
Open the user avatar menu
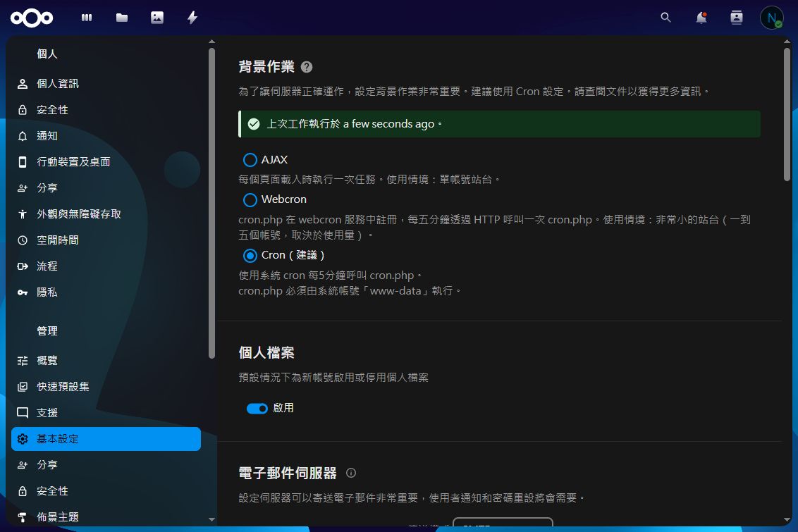(771, 18)
